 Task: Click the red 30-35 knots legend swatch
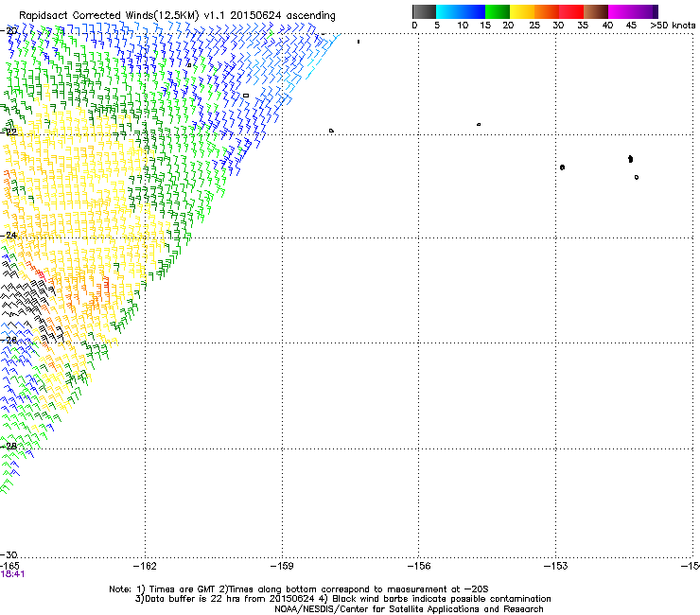point(571,11)
